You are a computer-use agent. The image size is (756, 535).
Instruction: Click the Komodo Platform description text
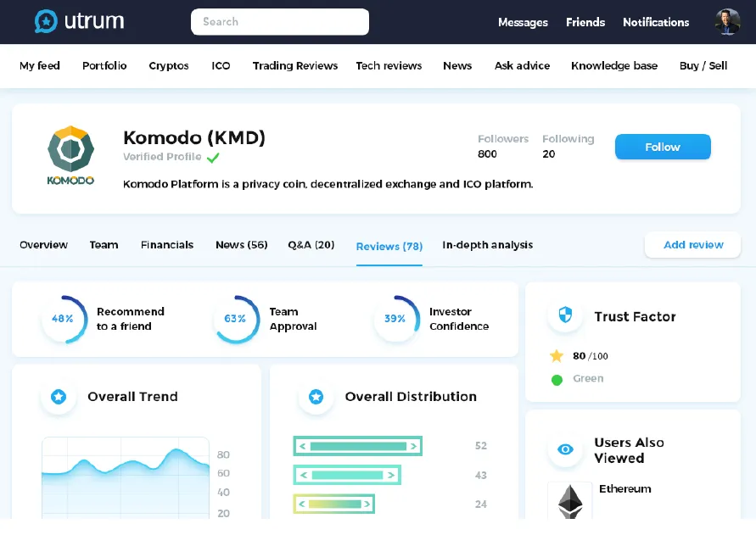click(328, 184)
